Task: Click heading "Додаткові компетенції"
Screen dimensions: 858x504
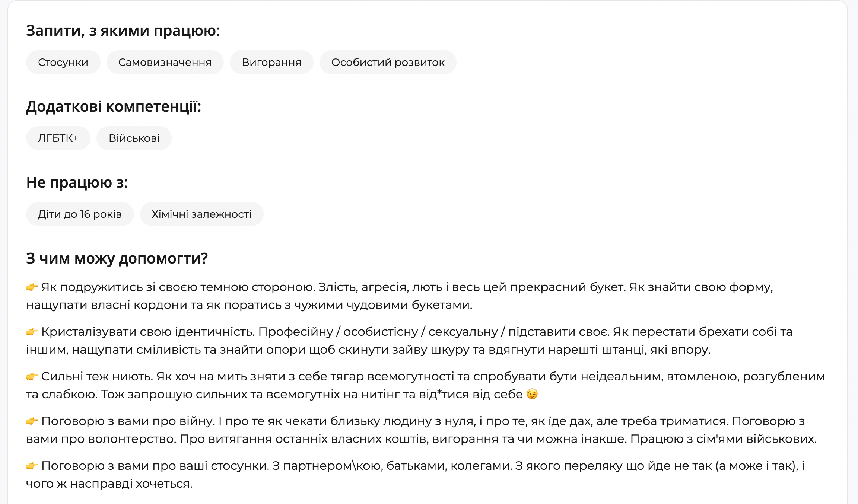Action: [114, 107]
